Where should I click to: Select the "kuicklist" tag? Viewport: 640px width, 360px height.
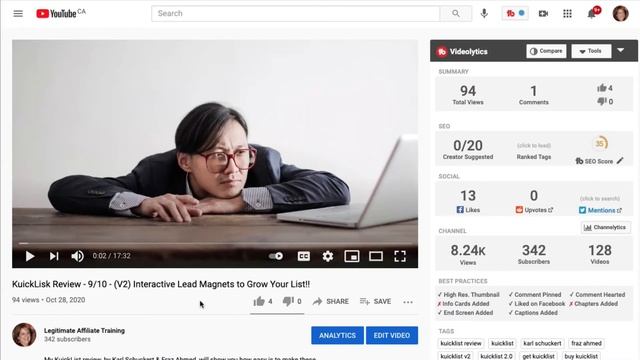click(502, 343)
